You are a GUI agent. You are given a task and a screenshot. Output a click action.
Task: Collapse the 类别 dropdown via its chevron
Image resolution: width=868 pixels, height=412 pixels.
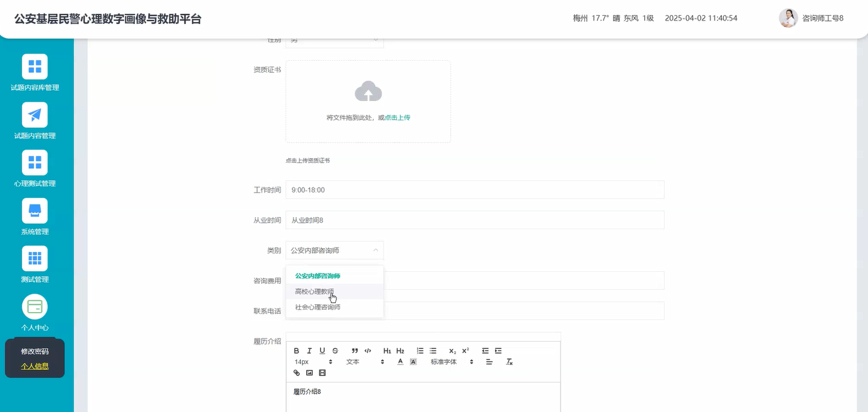(x=375, y=250)
